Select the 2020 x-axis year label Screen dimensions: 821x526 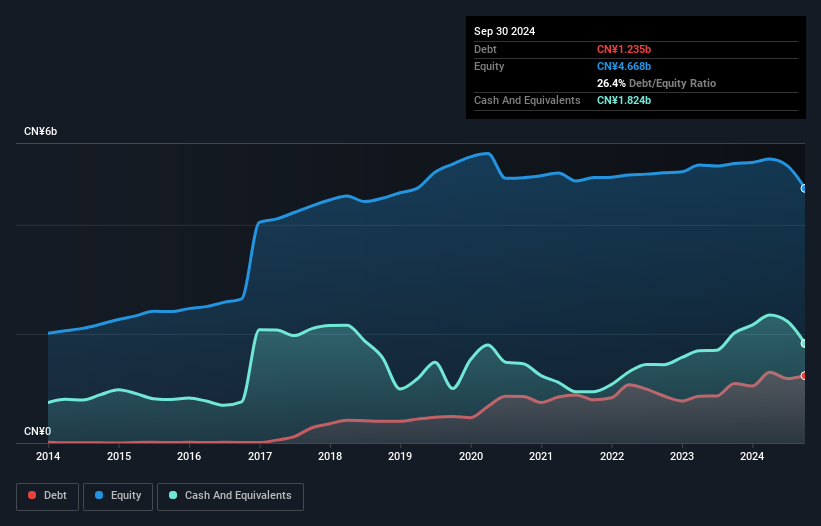pyautogui.click(x=471, y=458)
